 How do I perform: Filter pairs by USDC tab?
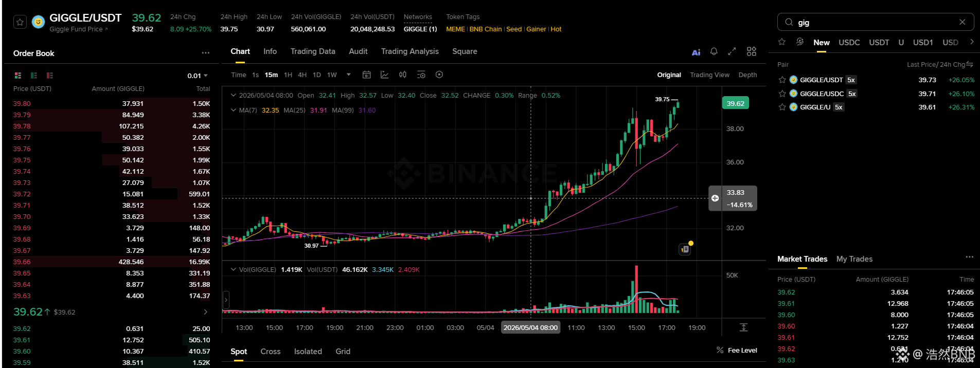[849, 43]
